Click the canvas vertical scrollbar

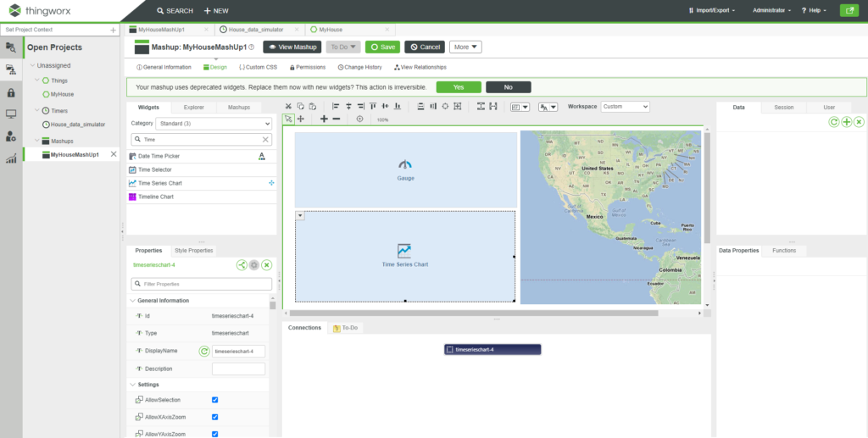[x=707, y=188]
